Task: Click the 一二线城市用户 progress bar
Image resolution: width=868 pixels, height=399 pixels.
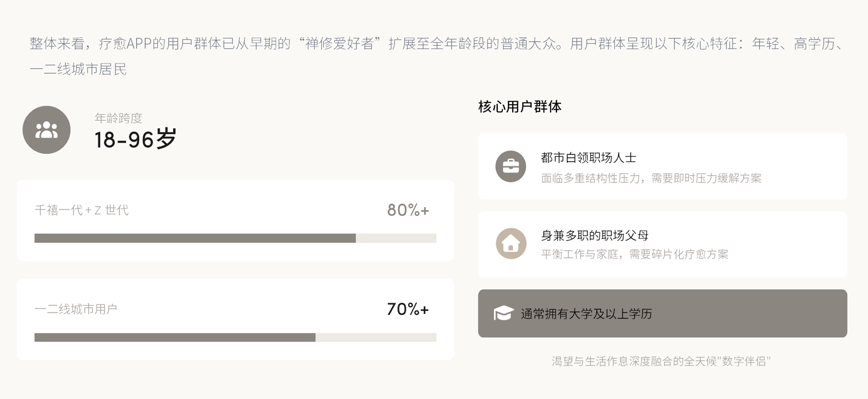Action: (235, 338)
